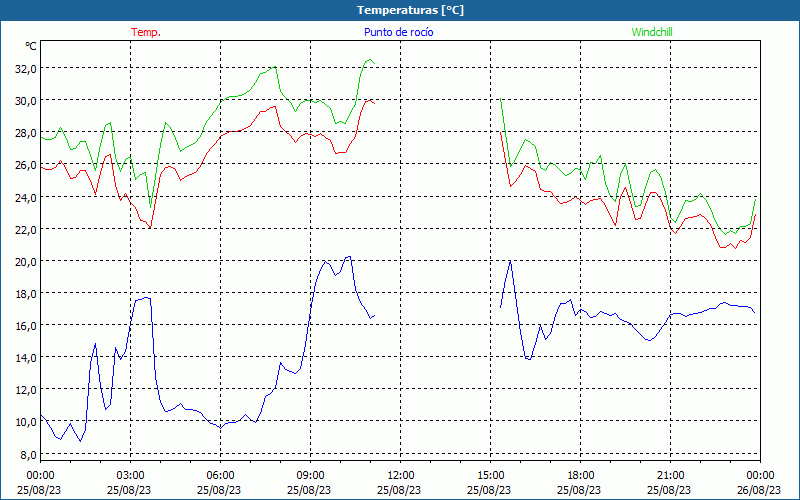The height and width of the screenshot is (500, 800).
Task: Click the 12,0 y-axis value
Action: 26,390
